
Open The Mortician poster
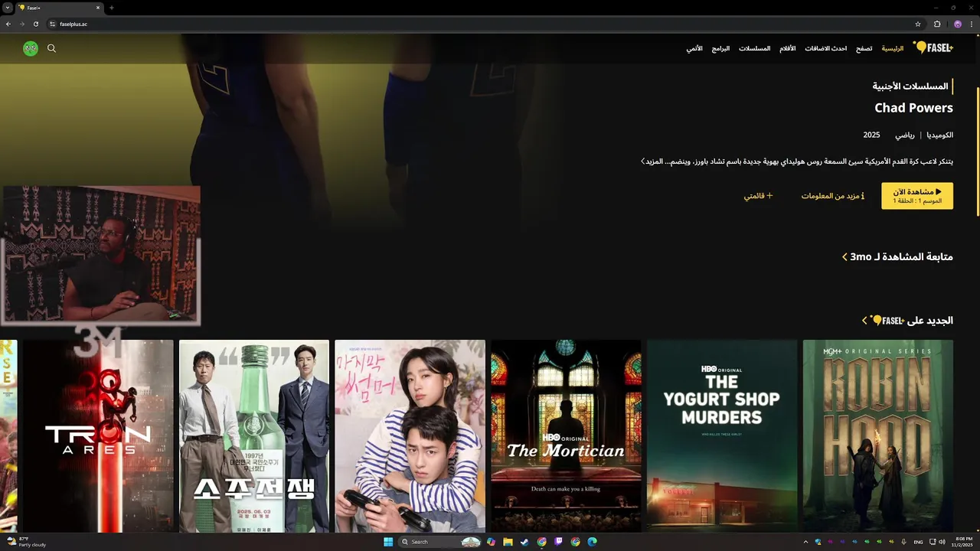566,436
